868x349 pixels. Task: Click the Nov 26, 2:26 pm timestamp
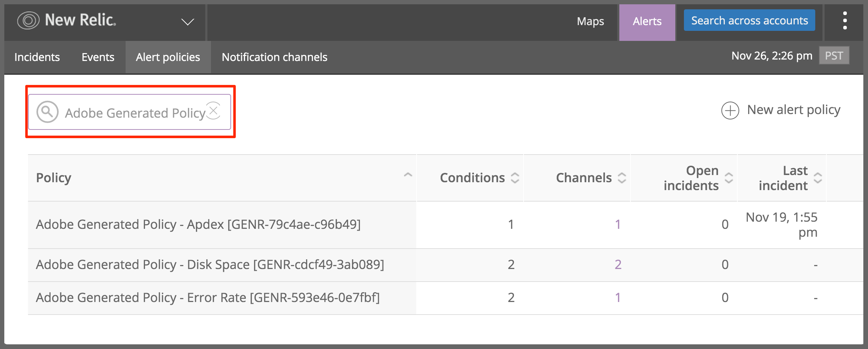click(772, 56)
